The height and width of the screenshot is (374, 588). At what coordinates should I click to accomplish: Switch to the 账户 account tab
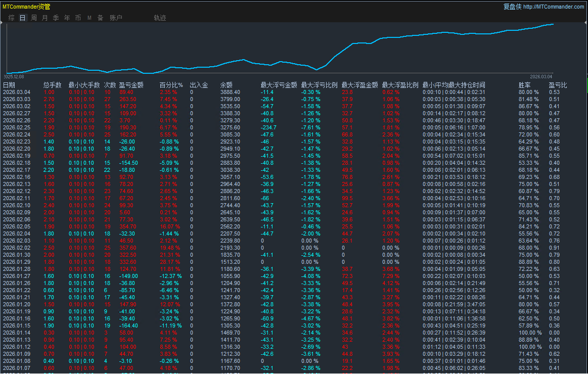(116, 18)
